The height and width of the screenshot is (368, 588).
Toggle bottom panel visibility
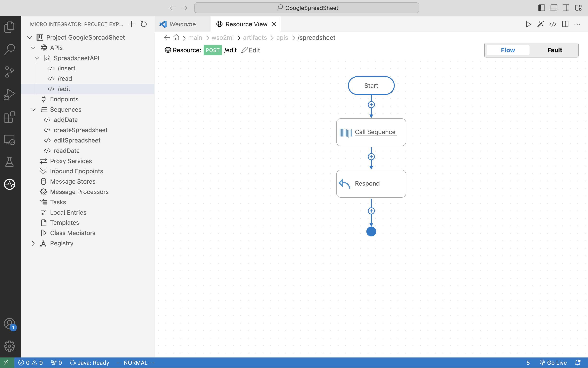tap(554, 8)
